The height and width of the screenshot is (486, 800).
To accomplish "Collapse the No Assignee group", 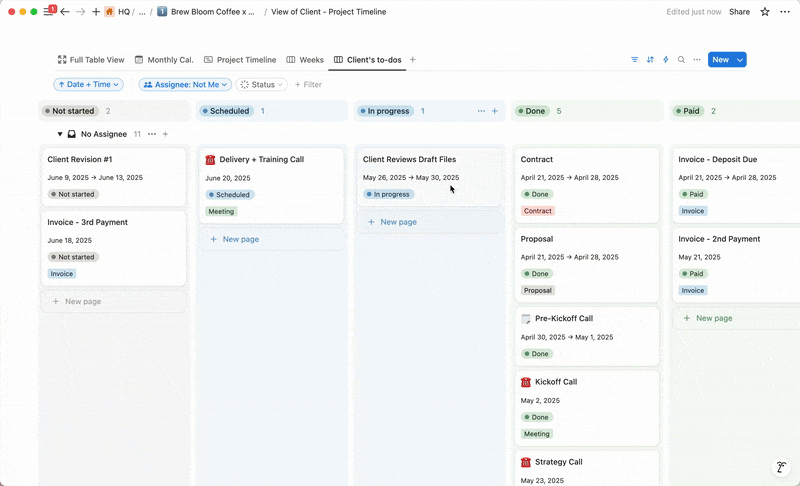I will tap(59, 134).
